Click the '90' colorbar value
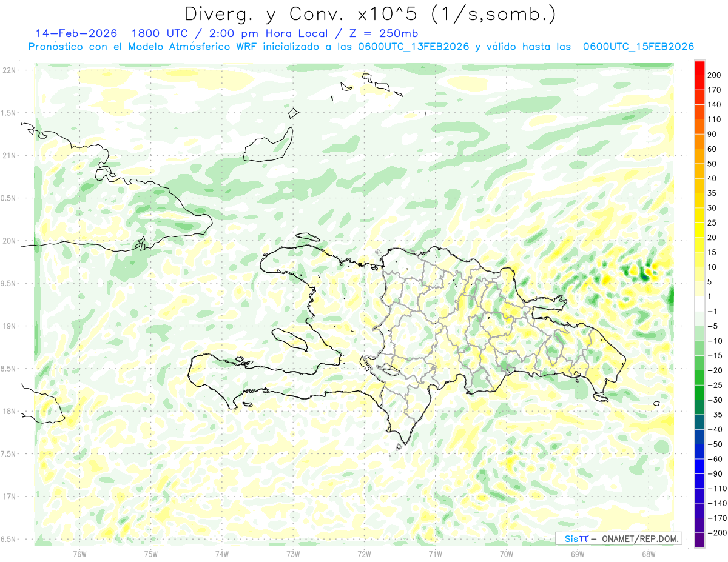This screenshot has height=562, width=728. coord(712,134)
